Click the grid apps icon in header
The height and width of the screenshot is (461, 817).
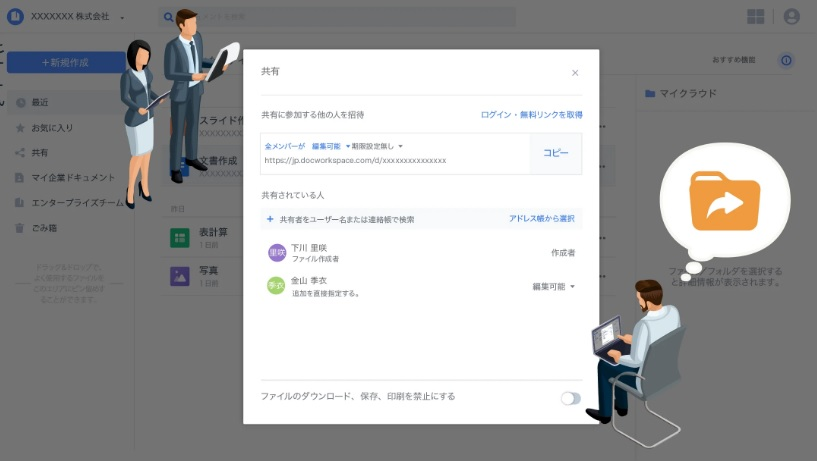tap(755, 17)
